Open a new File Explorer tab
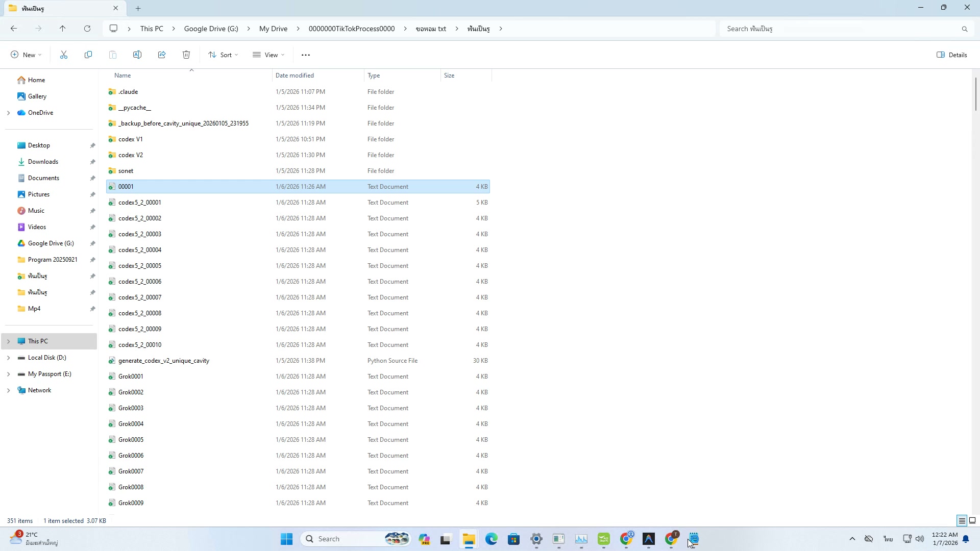The height and width of the screenshot is (551, 980). [x=138, y=8]
